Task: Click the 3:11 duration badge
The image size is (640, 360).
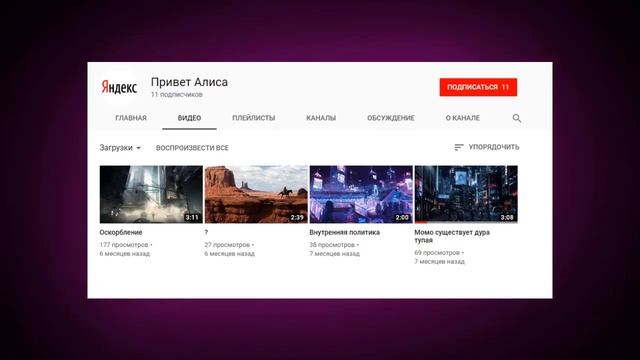Action: point(192,218)
